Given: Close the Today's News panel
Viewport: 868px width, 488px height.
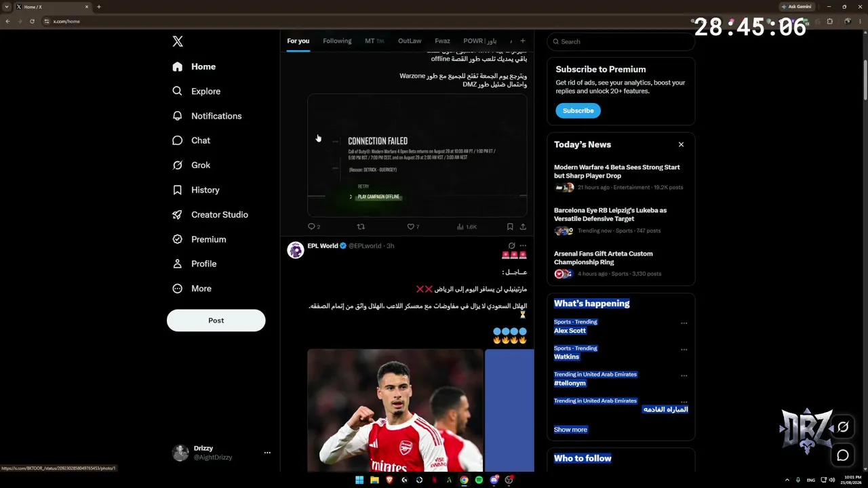Looking at the screenshot, I should click(x=681, y=144).
